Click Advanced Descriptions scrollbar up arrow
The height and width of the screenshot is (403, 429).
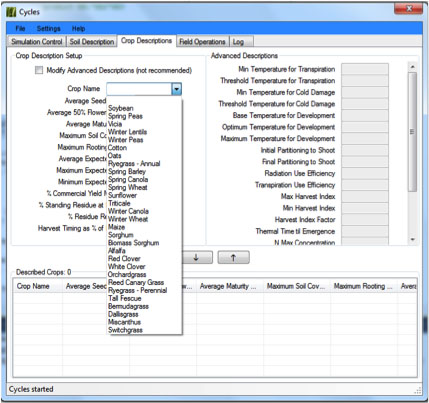pyautogui.click(x=413, y=67)
